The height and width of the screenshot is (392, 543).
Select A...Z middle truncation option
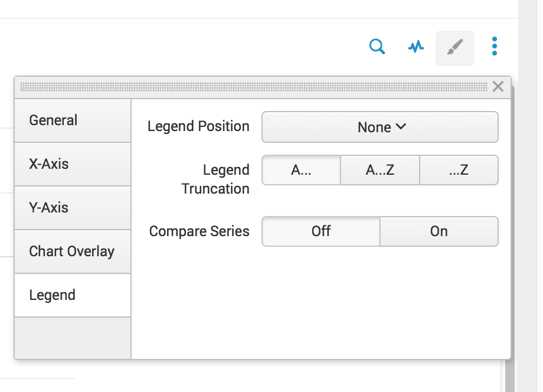380,171
